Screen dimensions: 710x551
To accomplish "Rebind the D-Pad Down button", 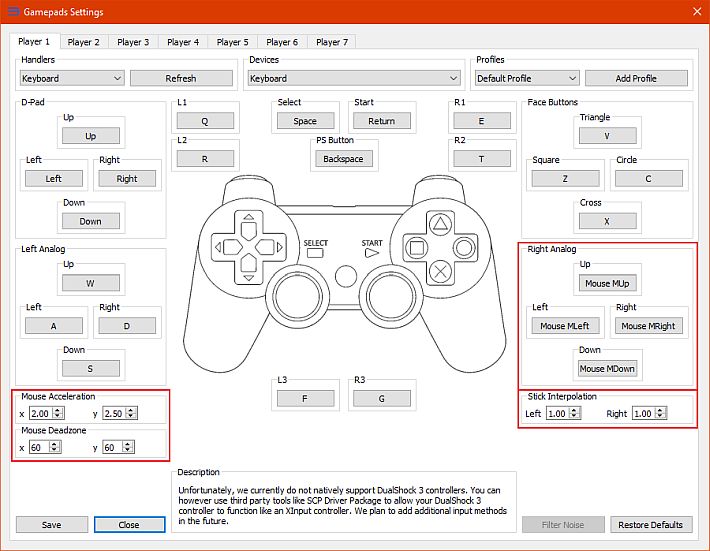I will [x=91, y=221].
